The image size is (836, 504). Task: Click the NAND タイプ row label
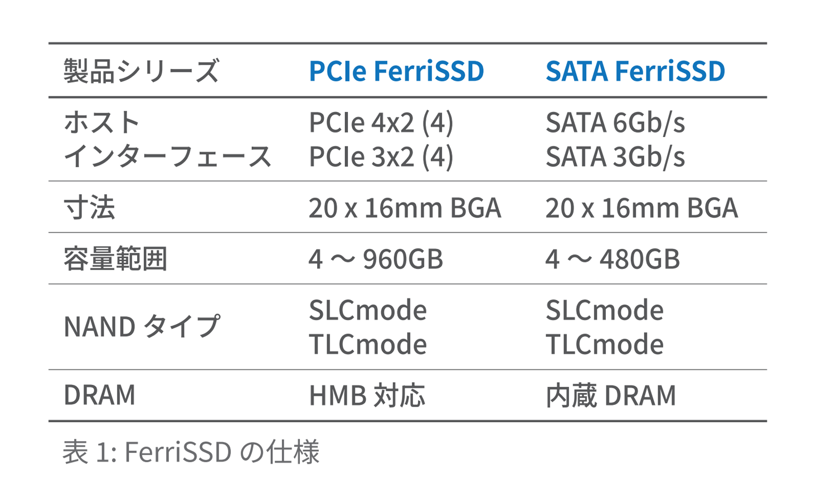142,326
